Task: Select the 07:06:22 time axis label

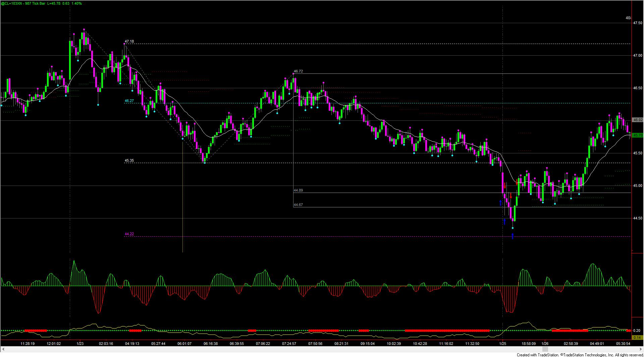Action: [263, 344]
